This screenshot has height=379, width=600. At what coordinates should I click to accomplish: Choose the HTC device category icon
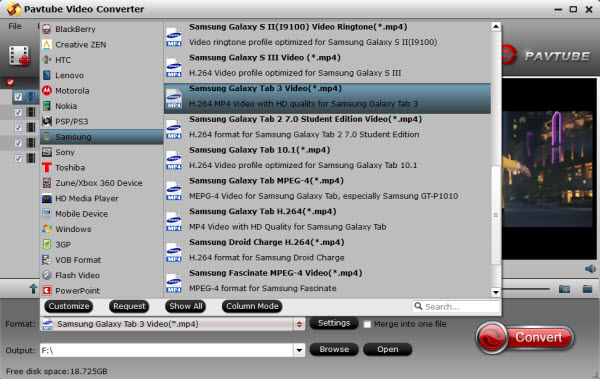tap(47, 60)
